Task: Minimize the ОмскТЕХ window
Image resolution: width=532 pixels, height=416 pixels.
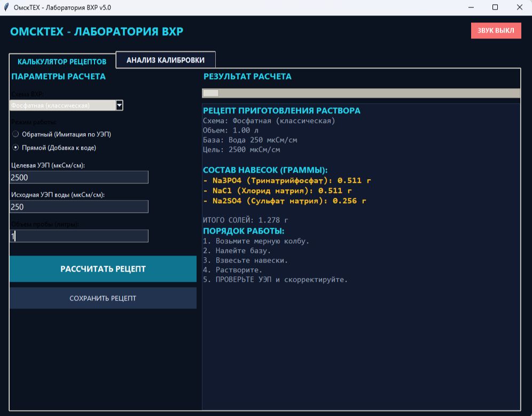Action: pyautogui.click(x=471, y=7)
